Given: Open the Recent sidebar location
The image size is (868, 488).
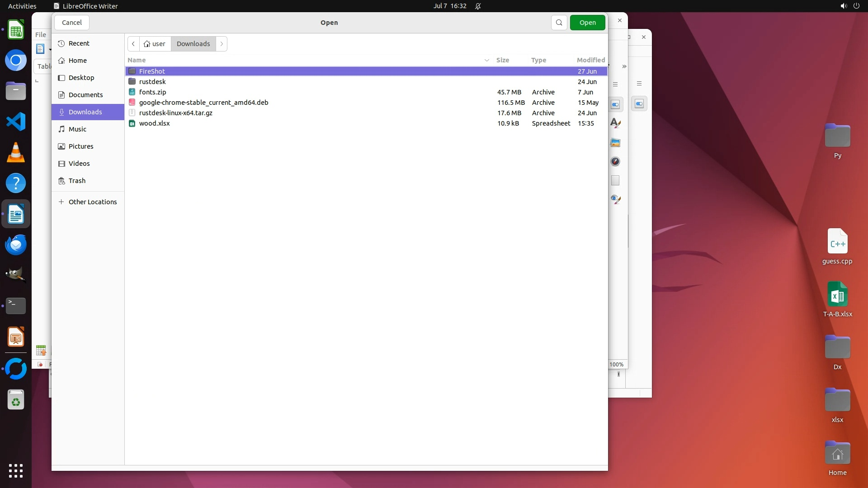Looking at the screenshot, I should 79,43.
